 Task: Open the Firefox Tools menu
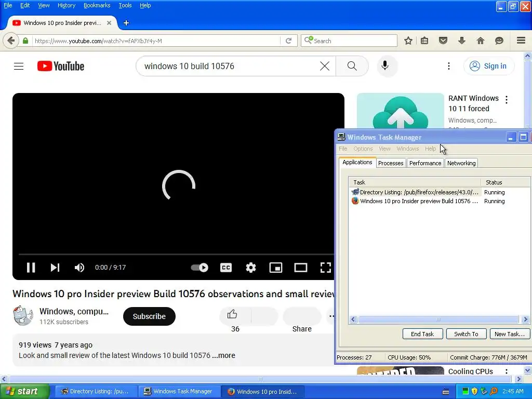click(x=125, y=5)
